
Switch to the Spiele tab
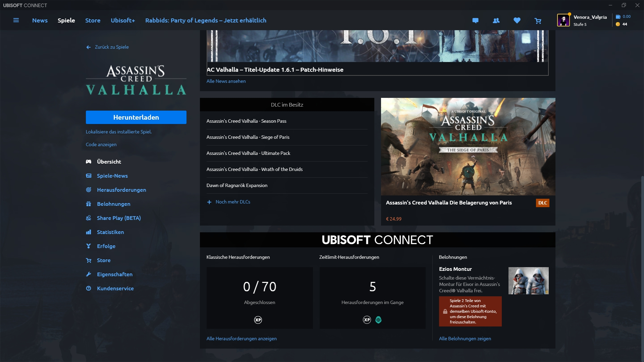click(x=66, y=20)
